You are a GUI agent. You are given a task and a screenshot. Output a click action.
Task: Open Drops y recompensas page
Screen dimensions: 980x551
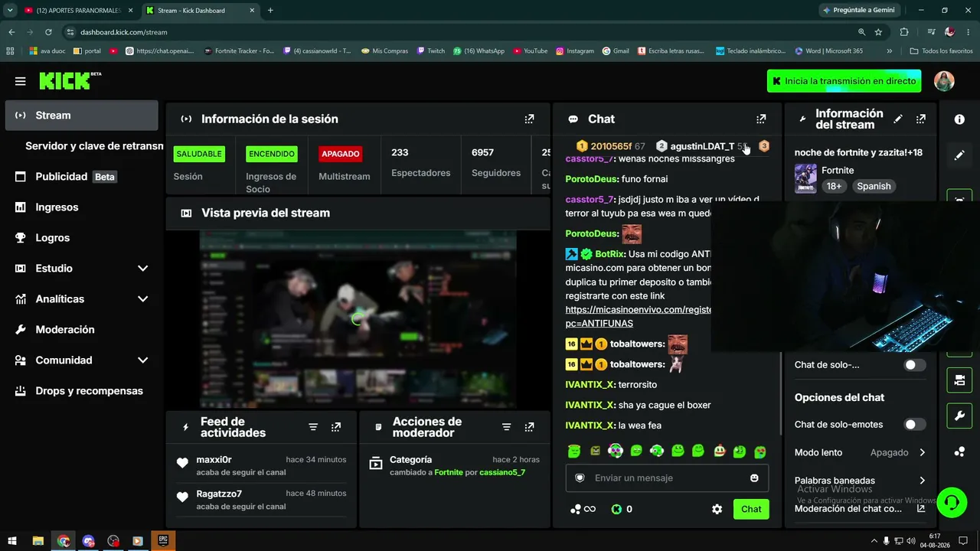pyautogui.click(x=82, y=391)
